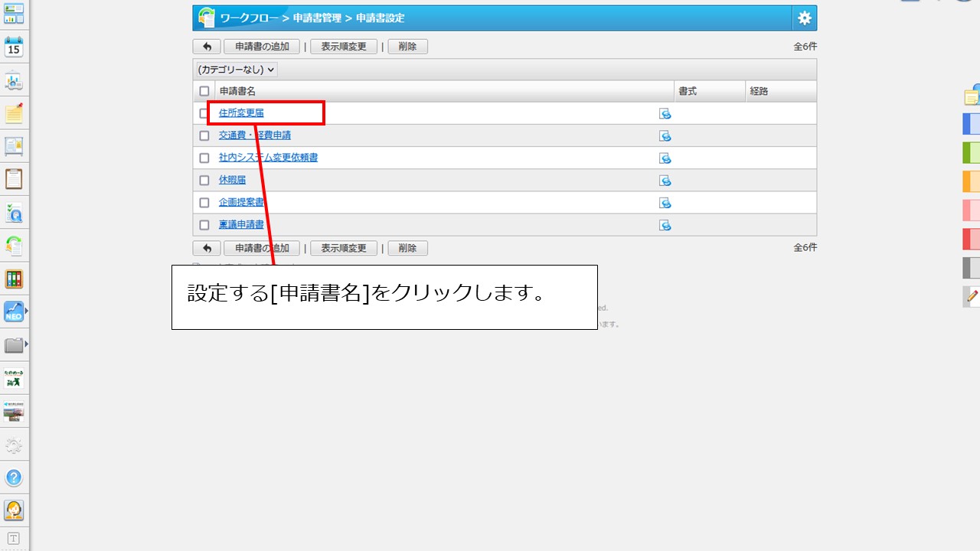
Task: Select the red color tab on right edge
Action: tap(972, 239)
